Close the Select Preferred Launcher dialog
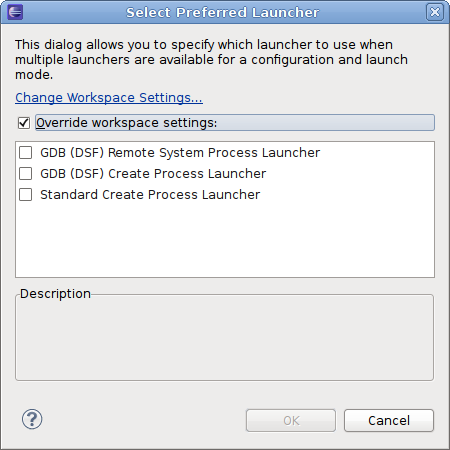Viewport: 450px width, 450px height. 435,12
